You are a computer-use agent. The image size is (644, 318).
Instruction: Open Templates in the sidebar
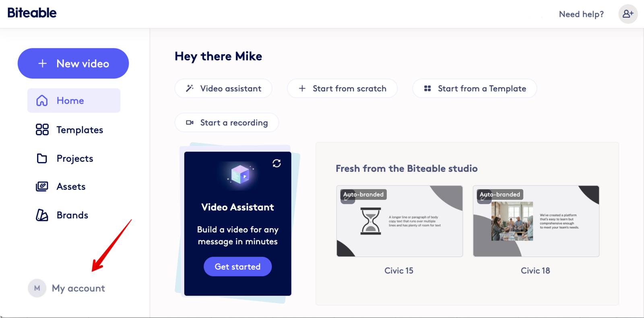[69, 130]
